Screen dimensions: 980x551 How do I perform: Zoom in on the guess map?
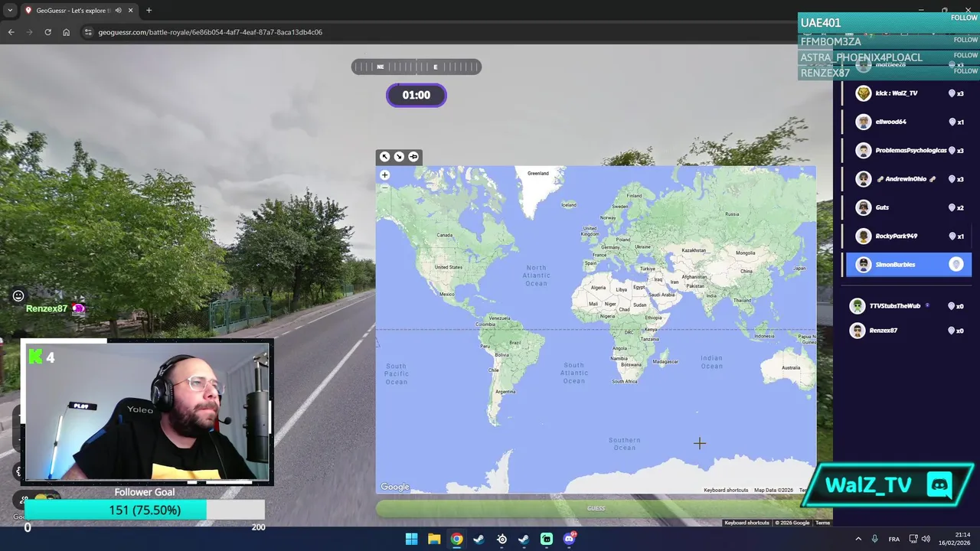(x=385, y=175)
